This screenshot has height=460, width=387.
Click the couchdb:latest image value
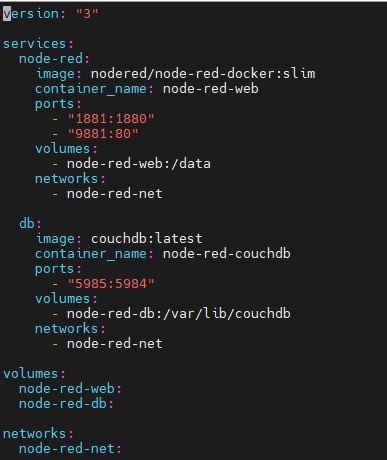click(147, 239)
